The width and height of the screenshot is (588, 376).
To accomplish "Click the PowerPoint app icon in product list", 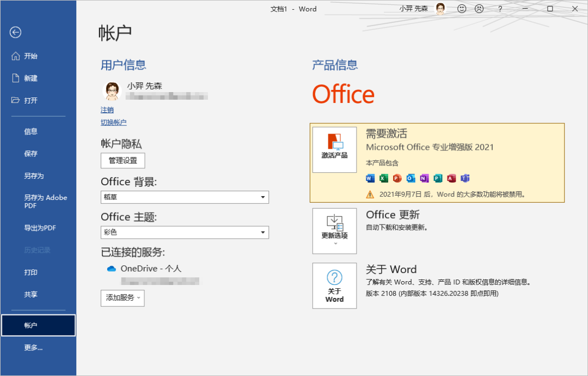I will tap(397, 178).
